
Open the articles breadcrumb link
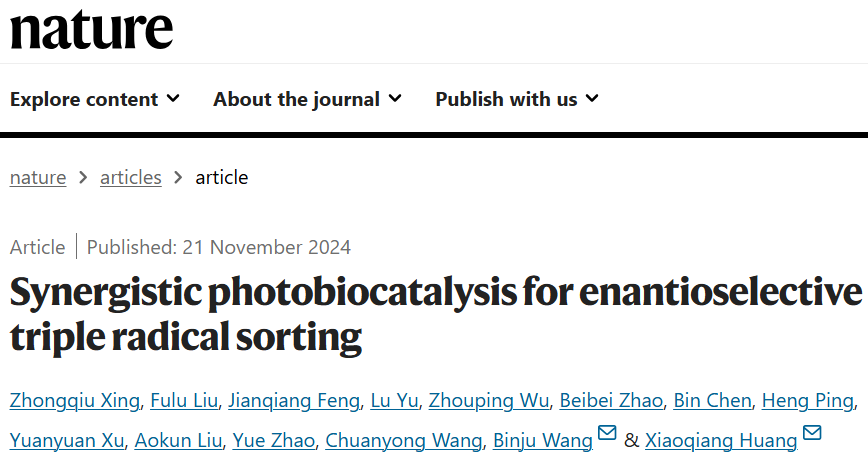click(131, 178)
